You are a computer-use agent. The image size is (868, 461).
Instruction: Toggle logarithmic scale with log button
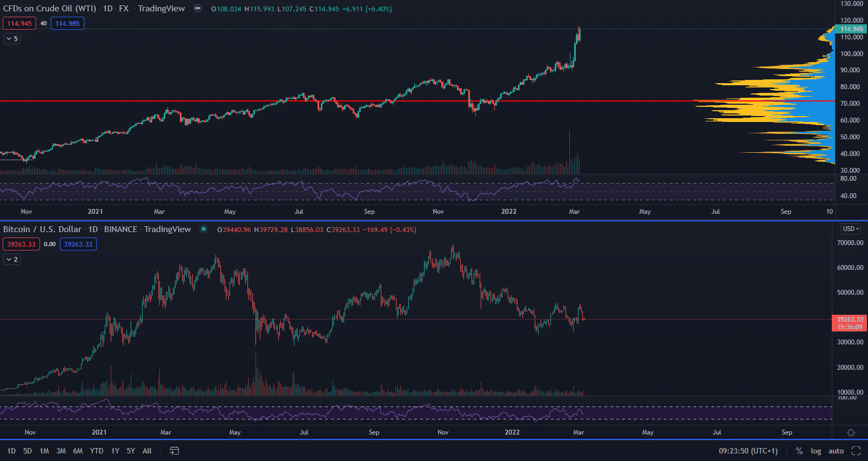pos(816,451)
